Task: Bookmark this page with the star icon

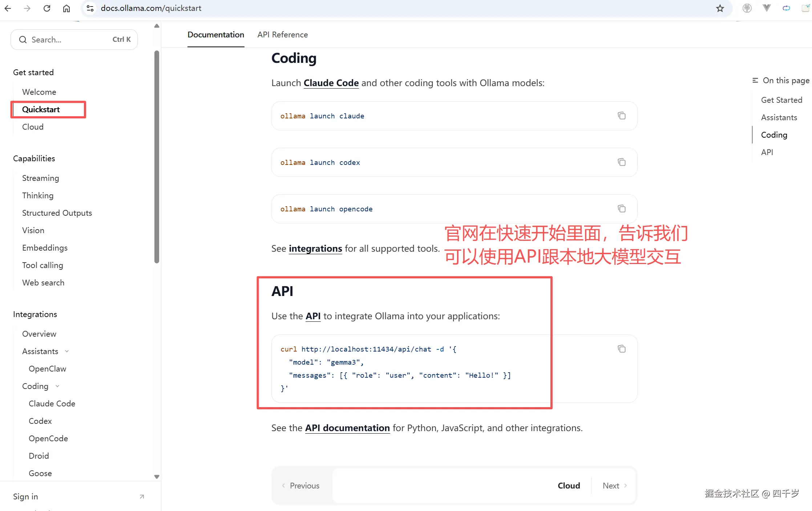Action: 720,8
